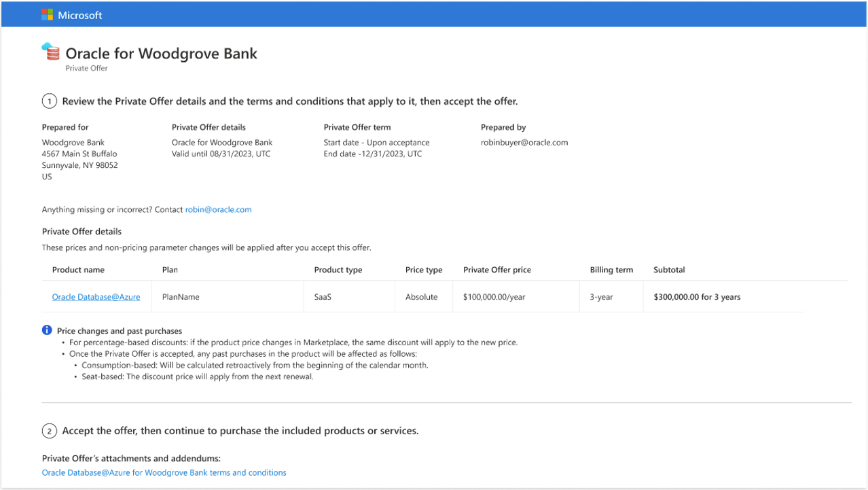Click the Oracle for Woodgrove Bank page title
The width and height of the screenshot is (868, 490).
[x=161, y=53]
